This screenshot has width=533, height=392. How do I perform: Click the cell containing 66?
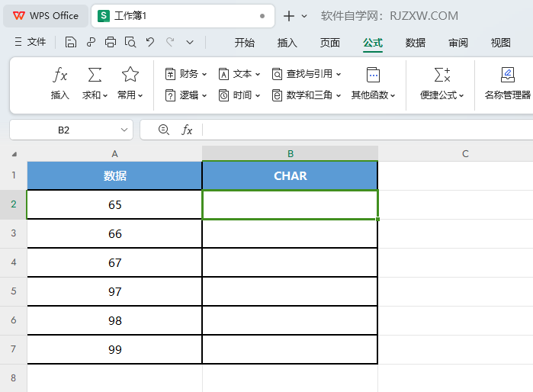[x=114, y=233]
